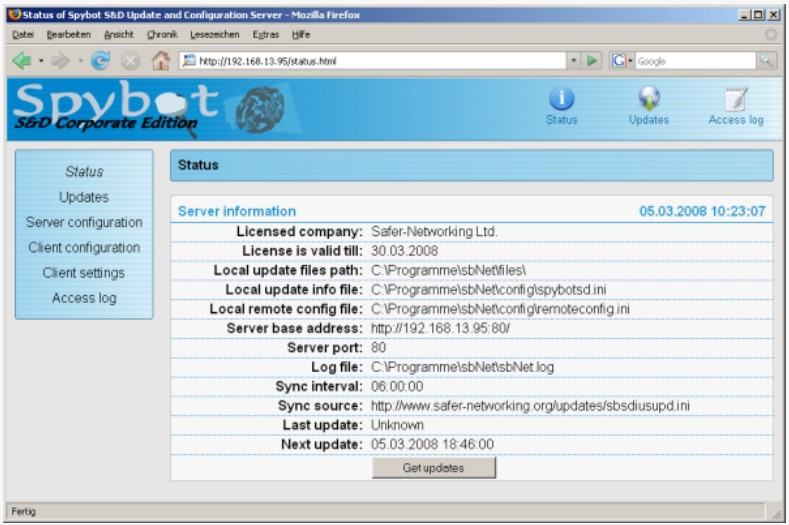Select Status in the left sidebar
Screen dimensions: 789x525
[x=84, y=172]
